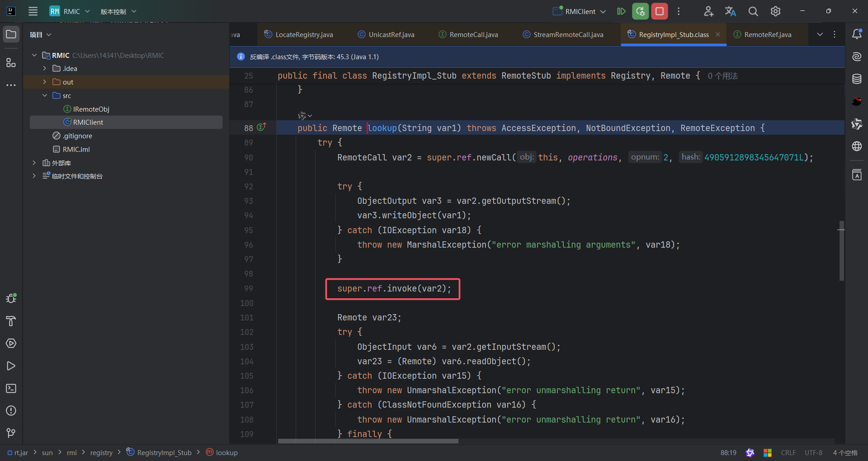Open editor tab options menu
The image size is (868, 461).
click(835, 34)
